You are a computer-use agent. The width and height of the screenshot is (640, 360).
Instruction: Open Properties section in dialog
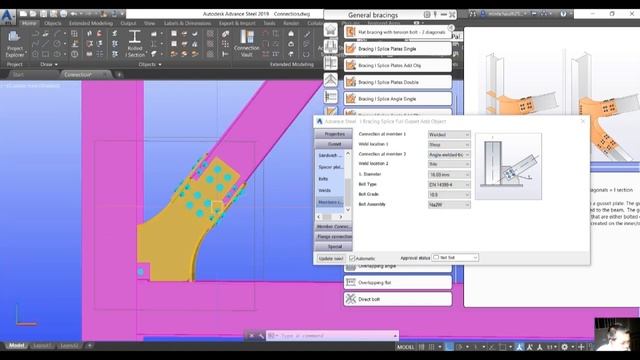coord(334,134)
